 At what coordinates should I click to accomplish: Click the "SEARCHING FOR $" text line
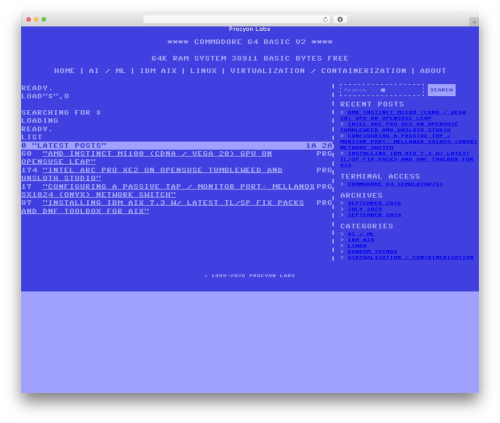coord(61,113)
